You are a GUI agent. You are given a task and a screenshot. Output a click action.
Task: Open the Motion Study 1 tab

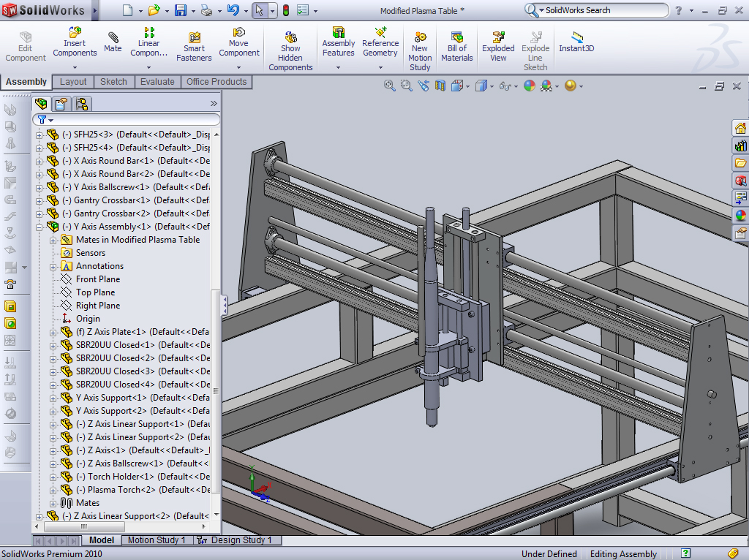pos(157,540)
